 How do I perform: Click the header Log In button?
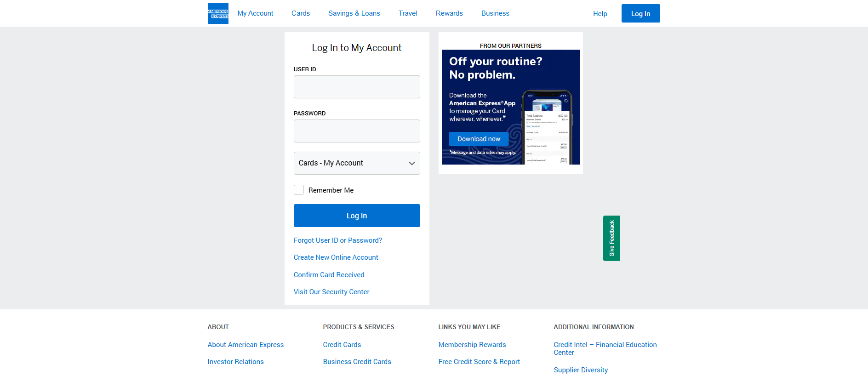pos(641,13)
